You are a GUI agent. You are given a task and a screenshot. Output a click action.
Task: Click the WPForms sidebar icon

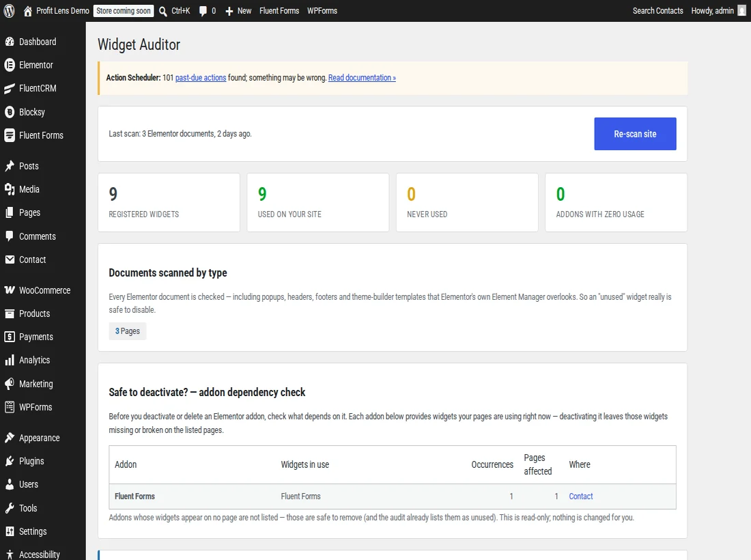point(10,407)
